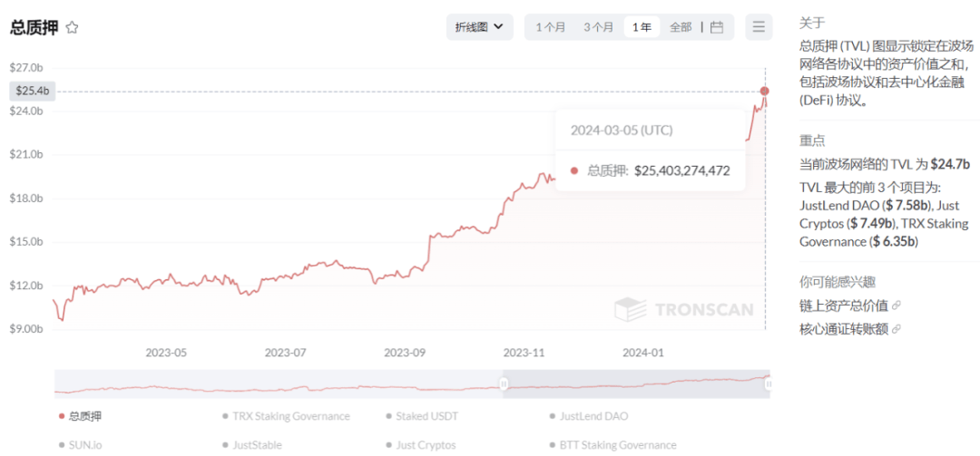The width and height of the screenshot is (980, 456).
Task: Select the 1年 time range tab
Action: (642, 27)
